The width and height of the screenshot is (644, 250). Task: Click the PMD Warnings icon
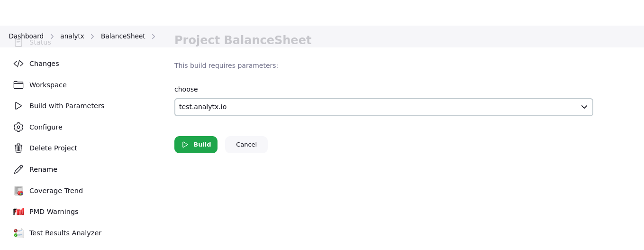pyautogui.click(x=18, y=212)
